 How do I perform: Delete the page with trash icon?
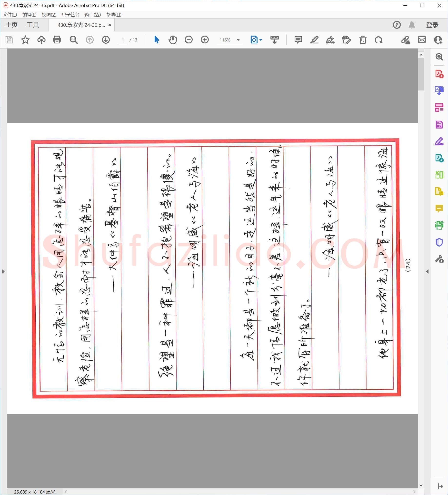pyautogui.click(x=363, y=40)
